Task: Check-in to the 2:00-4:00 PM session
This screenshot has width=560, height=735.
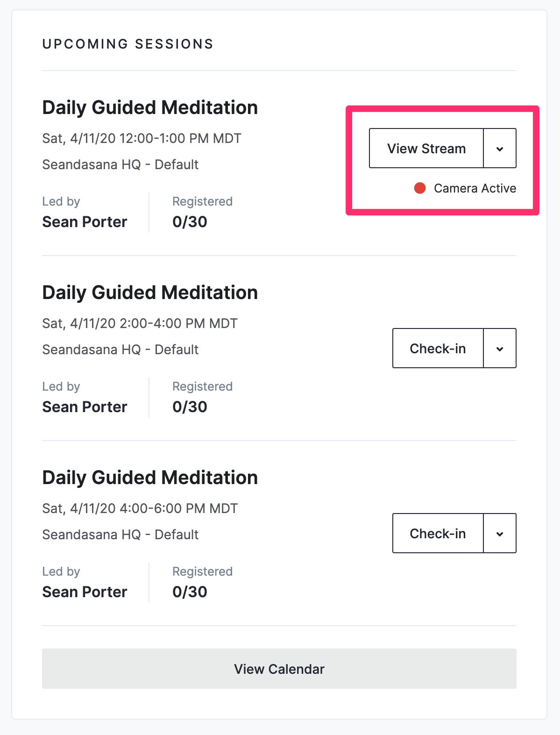Action: (x=438, y=348)
